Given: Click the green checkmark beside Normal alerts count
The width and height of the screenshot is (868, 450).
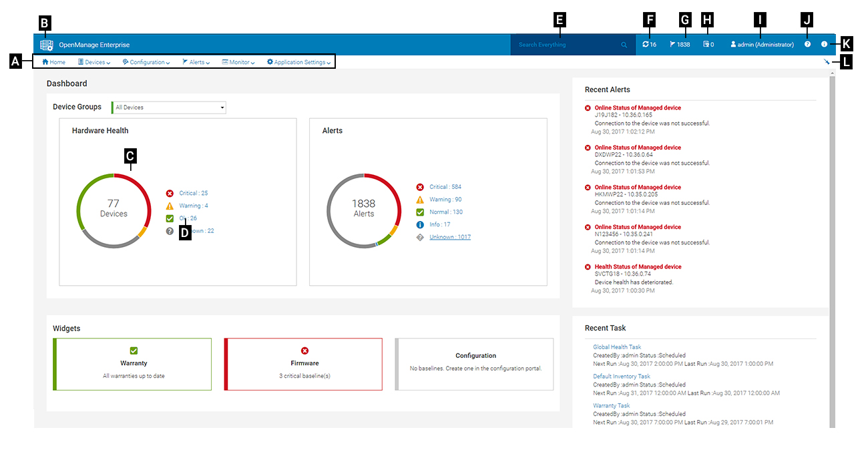Looking at the screenshot, I should [419, 212].
